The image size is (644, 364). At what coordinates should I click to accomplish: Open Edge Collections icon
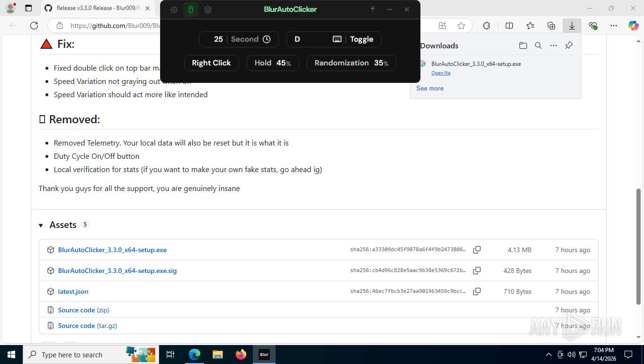[551, 26]
